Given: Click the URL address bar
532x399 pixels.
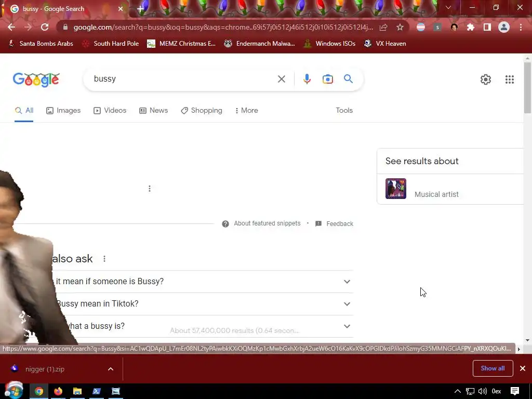Looking at the screenshot, I should point(223,27).
